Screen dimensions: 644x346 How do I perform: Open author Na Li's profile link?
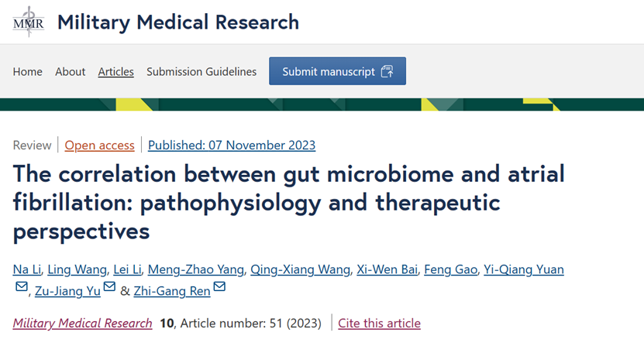pos(27,269)
